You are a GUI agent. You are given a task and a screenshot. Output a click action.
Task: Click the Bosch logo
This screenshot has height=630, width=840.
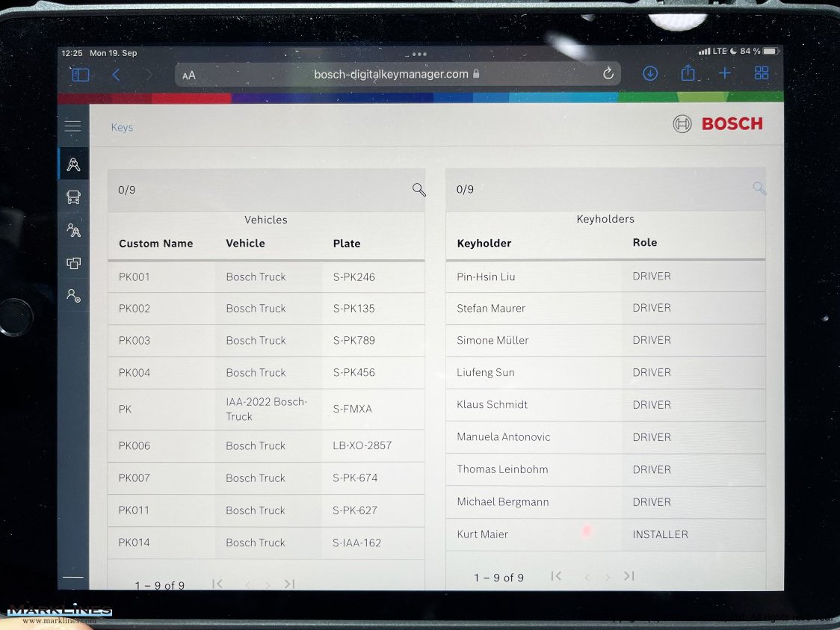[x=717, y=124]
